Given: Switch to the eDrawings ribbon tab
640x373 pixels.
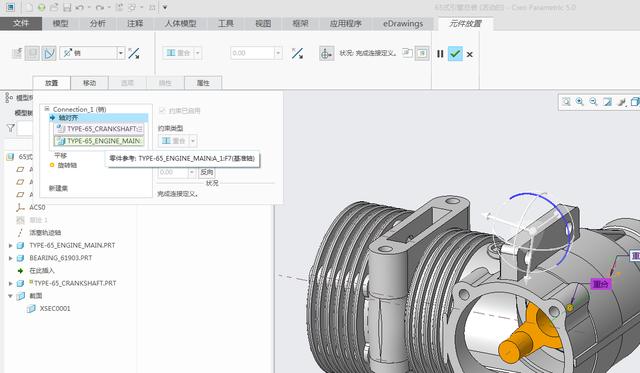Looking at the screenshot, I should click(x=403, y=24).
